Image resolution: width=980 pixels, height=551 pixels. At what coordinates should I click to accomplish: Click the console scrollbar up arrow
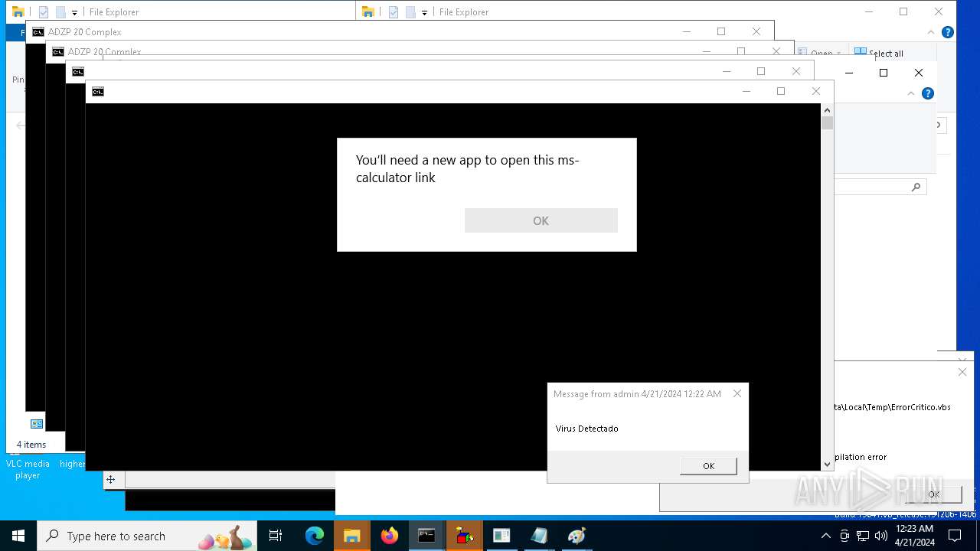[x=827, y=110]
